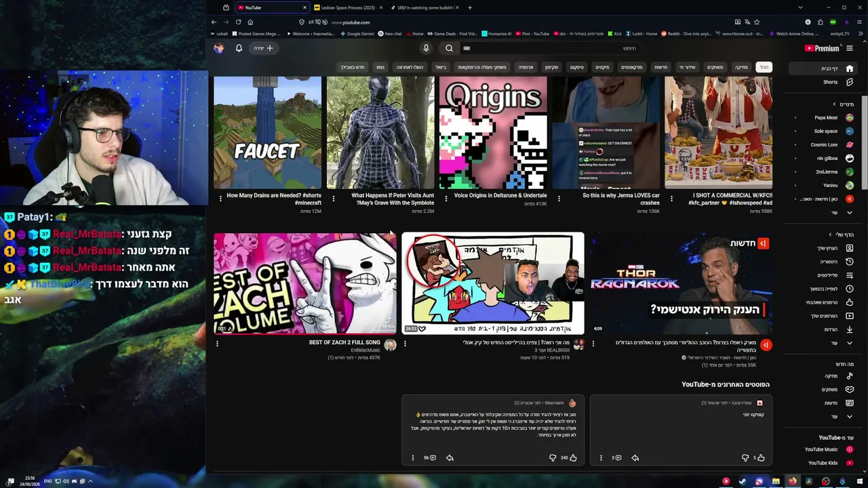Image resolution: width=868 pixels, height=488 pixels.
Task: Open comments on the Sikecream post
Action: (x=430, y=457)
